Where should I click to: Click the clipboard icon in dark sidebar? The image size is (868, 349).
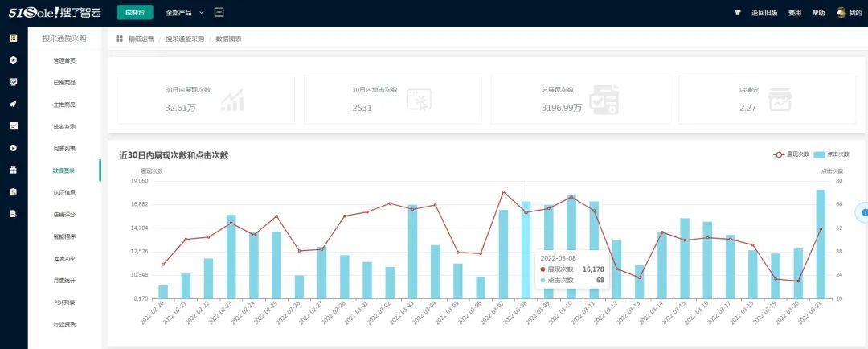14,191
